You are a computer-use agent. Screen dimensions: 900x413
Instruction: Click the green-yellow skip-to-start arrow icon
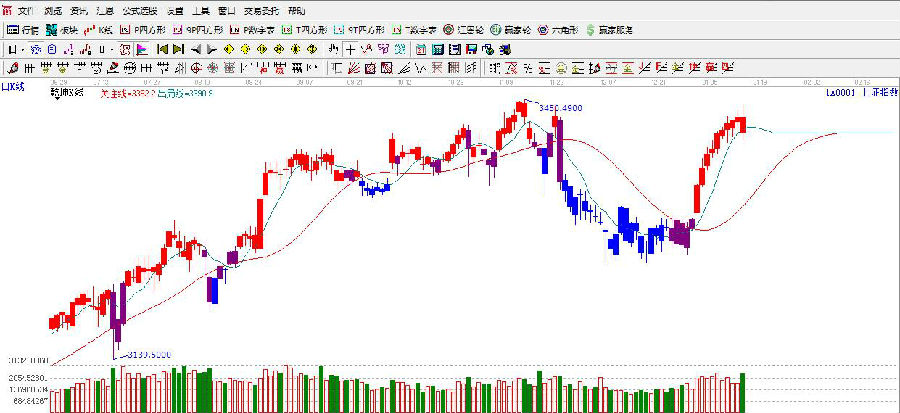(161, 48)
